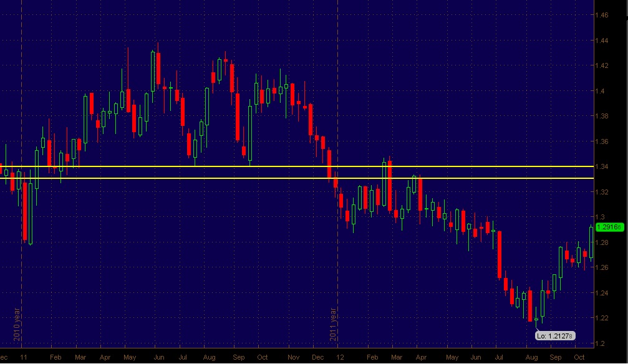Click the vertical '2010 year' label
628x364 pixels.
click(17, 324)
